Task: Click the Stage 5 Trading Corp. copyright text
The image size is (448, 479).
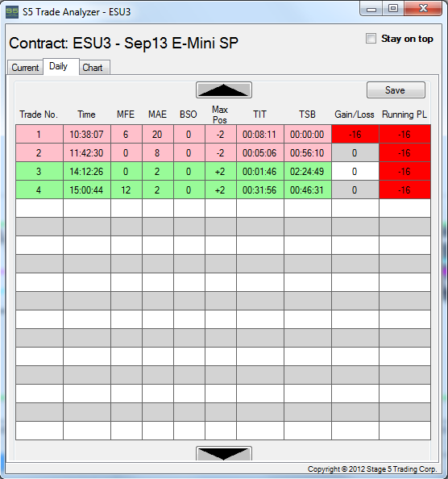Action: tap(372, 469)
